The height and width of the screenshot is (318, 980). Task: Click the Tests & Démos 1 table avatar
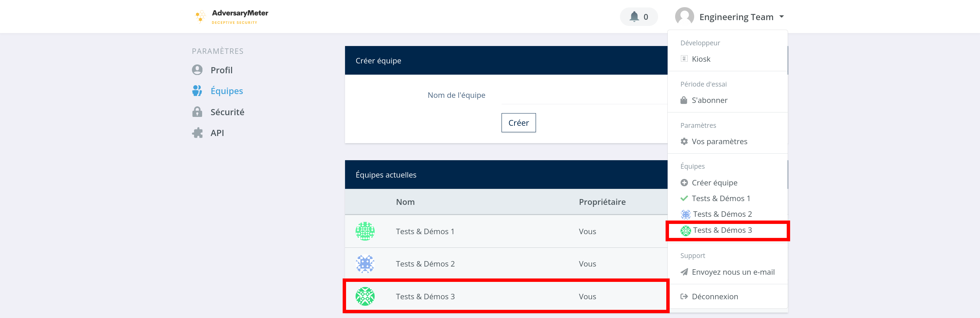pos(365,231)
